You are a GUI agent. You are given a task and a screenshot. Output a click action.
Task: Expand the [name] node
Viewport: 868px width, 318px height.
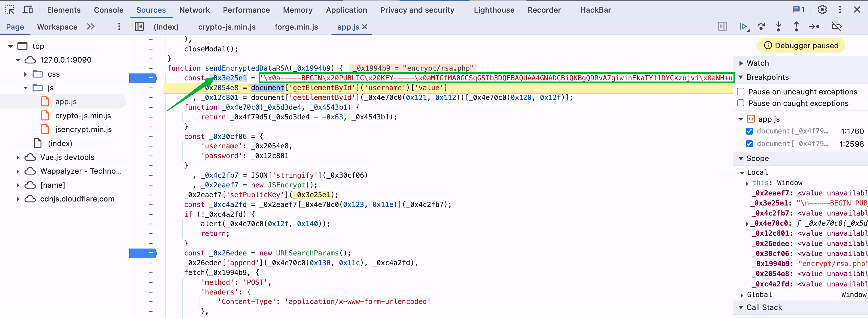pyautogui.click(x=18, y=185)
